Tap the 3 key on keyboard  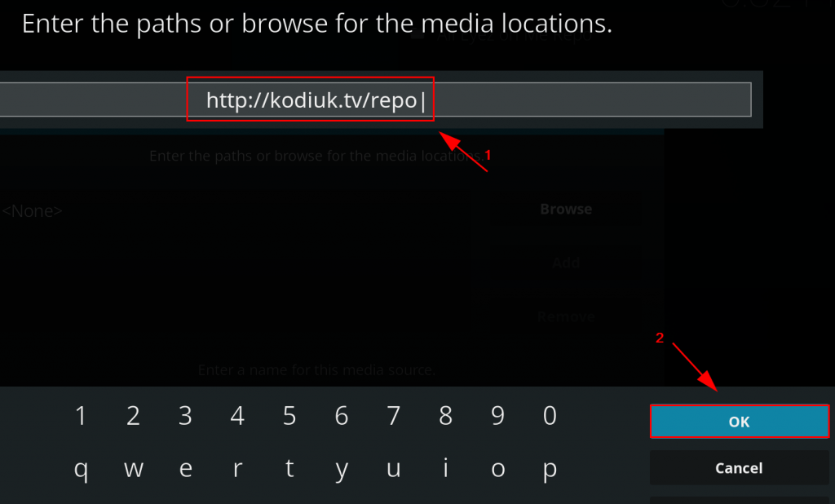pos(185,416)
